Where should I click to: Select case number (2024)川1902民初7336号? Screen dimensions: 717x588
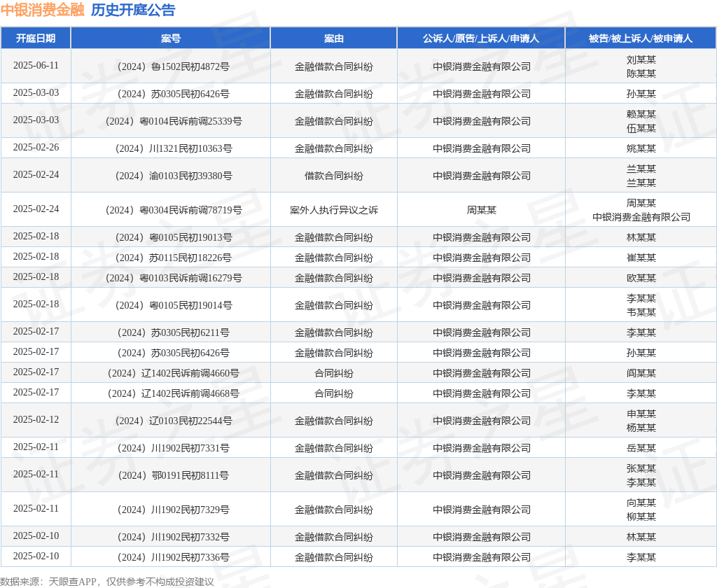(171, 557)
